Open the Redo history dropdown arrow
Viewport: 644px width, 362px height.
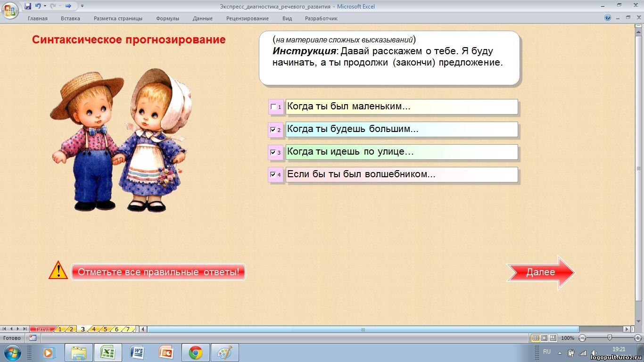pos(60,6)
